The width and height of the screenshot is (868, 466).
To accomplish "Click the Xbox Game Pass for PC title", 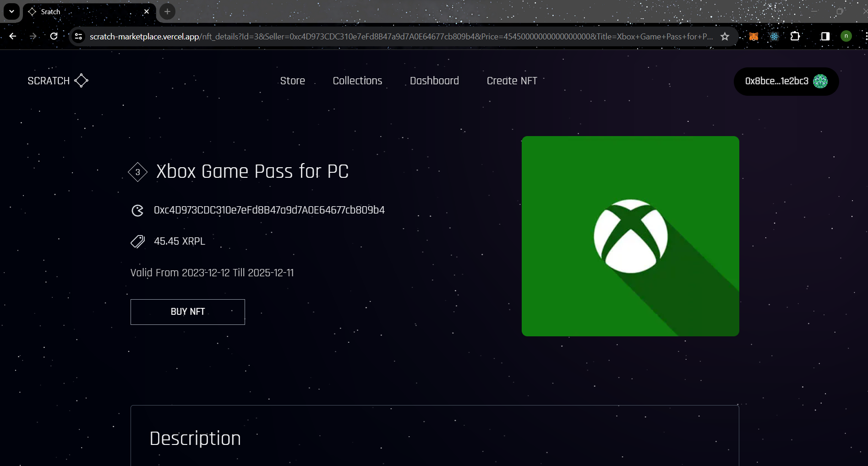I will click(252, 171).
